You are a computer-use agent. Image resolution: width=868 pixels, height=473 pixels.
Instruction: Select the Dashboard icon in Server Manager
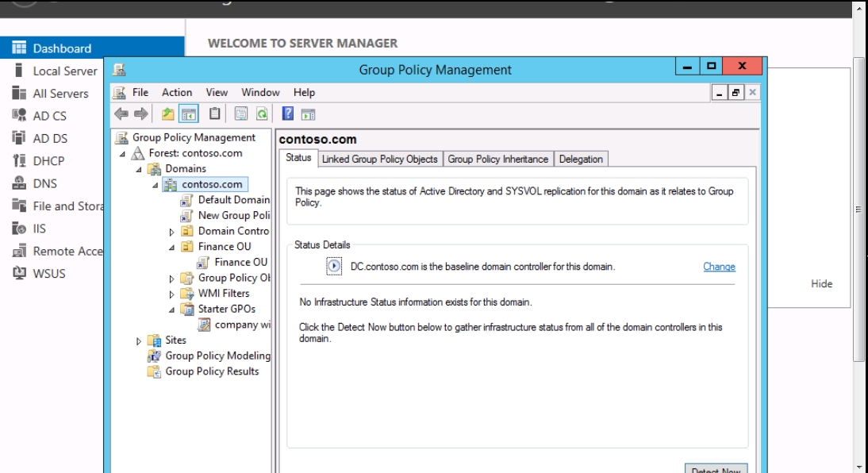pos(19,48)
